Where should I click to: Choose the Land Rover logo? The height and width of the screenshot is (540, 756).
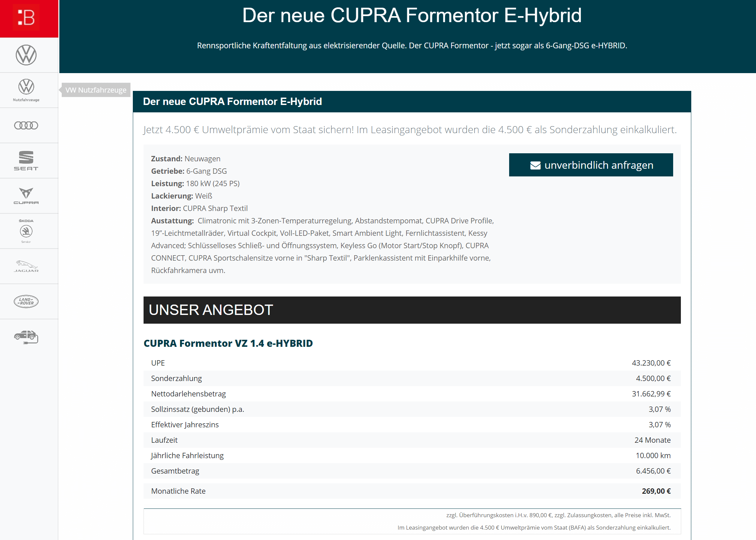click(26, 302)
